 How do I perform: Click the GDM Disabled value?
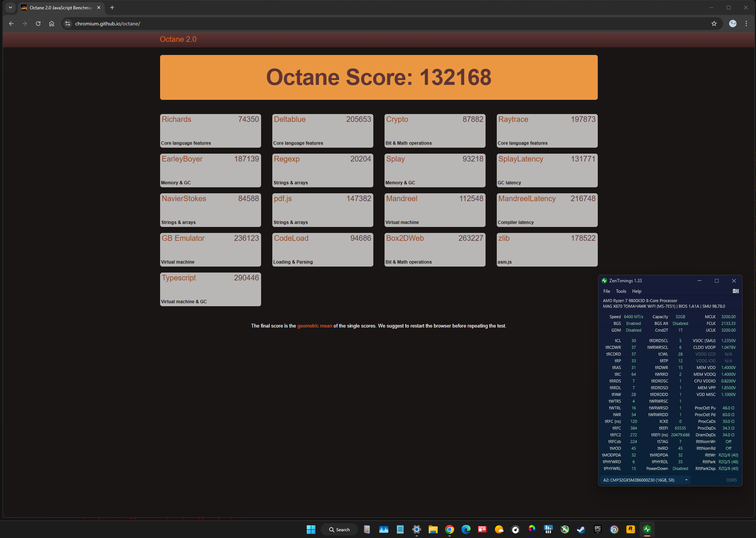(633, 330)
